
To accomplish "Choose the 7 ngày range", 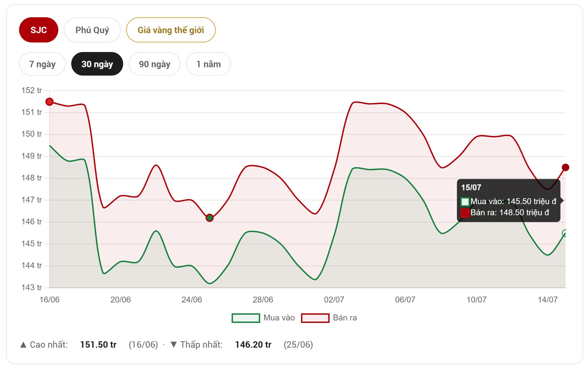I will click(x=42, y=64).
